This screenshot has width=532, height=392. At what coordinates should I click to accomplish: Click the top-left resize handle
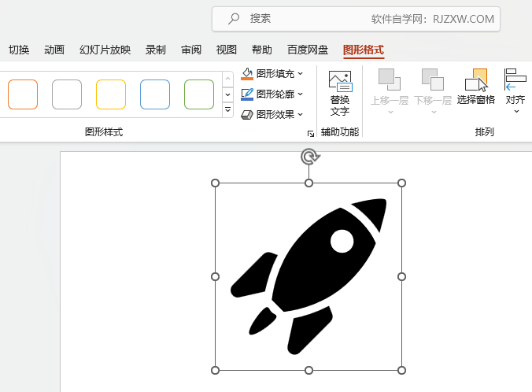click(215, 183)
